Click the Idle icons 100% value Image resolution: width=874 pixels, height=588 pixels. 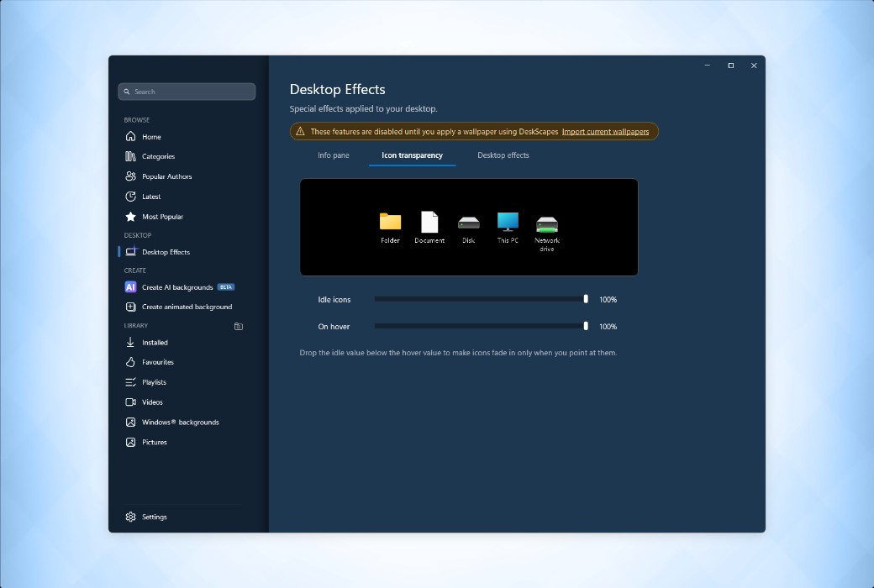(x=608, y=300)
